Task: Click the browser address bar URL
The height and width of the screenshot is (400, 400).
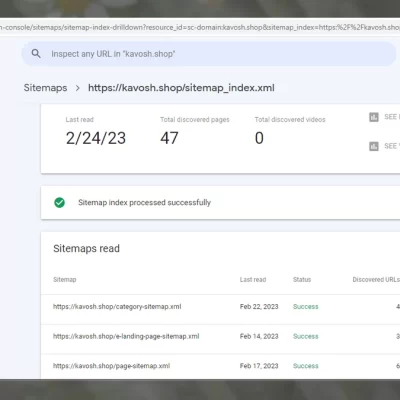Action: pyautogui.click(x=200, y=27)
